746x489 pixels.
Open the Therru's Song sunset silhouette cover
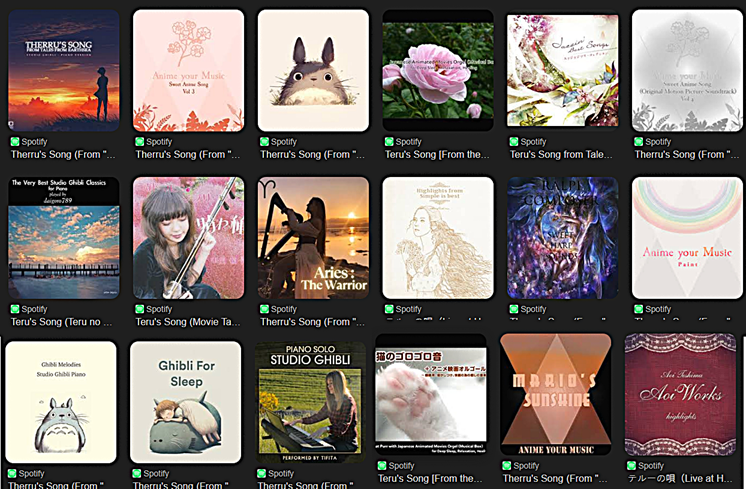click(x=64, y=70)
